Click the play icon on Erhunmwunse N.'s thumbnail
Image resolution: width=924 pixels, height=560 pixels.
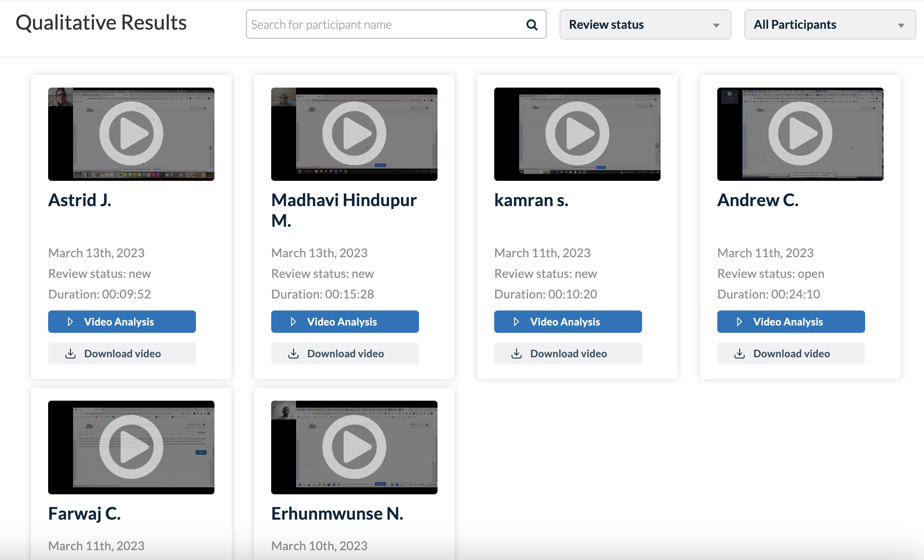[354, 447]
